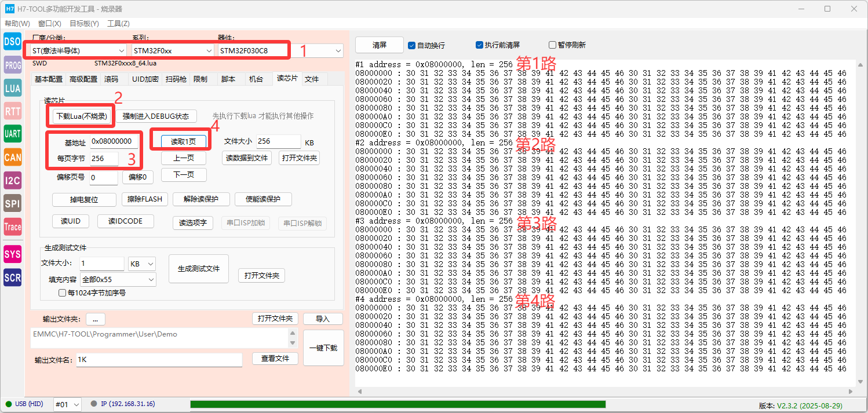868x413 pixels.
Task: Click the grey IP connection status indicator
Action: click(x=94, y=404)
